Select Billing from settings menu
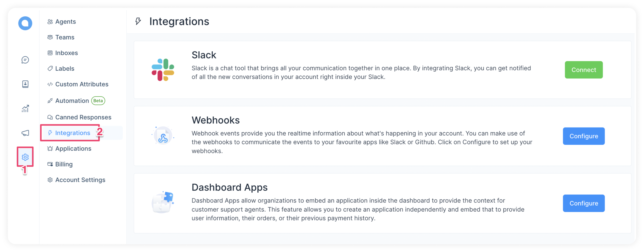 coord(64,164)
